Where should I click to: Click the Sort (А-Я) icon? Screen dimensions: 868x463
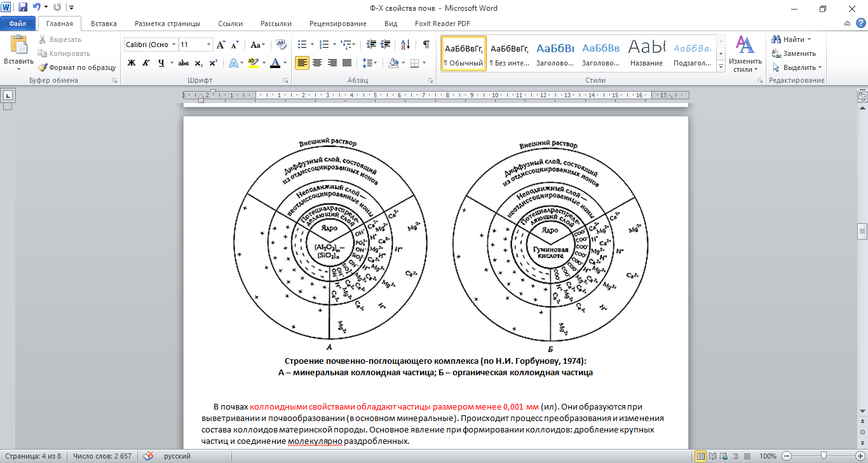(x=404, y=45)
